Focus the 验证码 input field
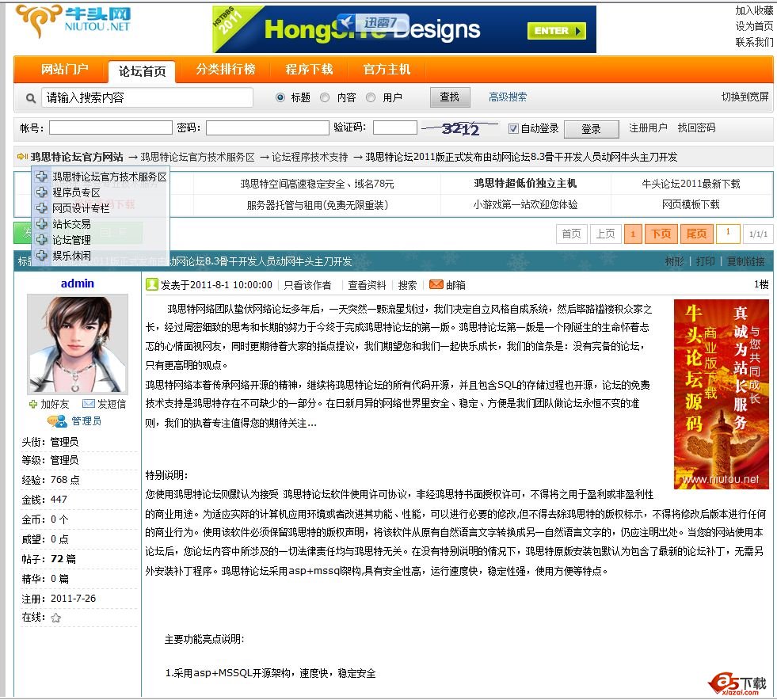Screen dimensions: 777x700 click(395, 127)
